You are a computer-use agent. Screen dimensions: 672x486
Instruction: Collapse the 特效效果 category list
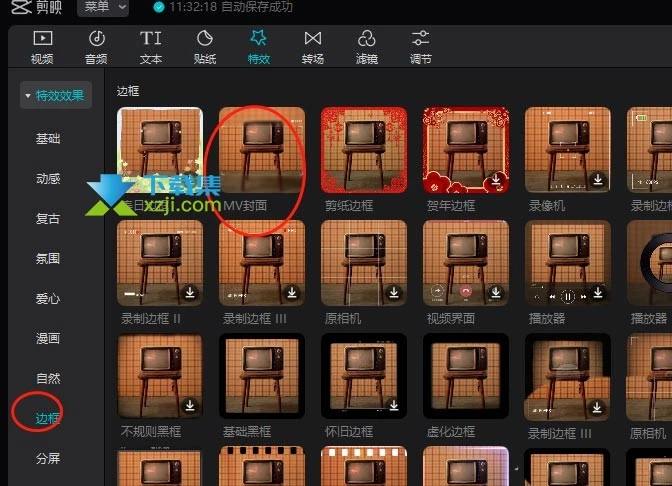click(58, 97)
